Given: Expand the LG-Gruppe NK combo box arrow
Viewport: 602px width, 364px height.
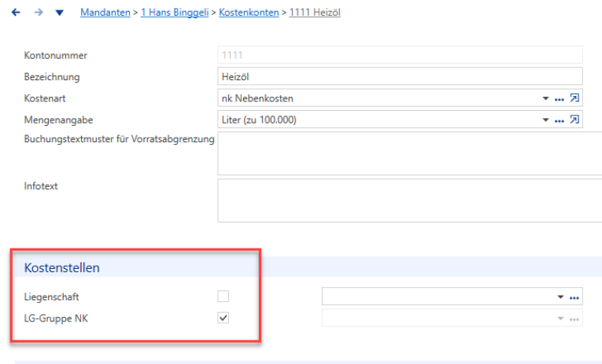Looking at the screenshot, I should click(560, 318).
